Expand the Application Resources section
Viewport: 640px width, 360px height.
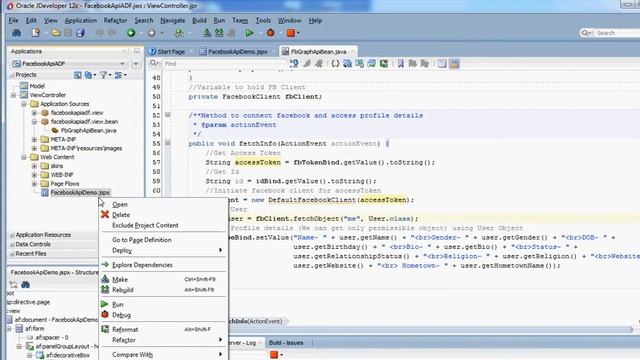coord(12,235)
